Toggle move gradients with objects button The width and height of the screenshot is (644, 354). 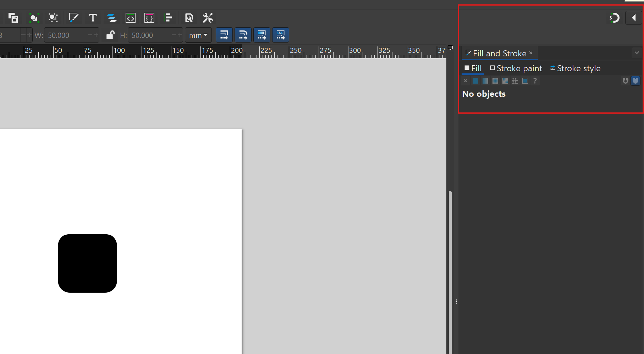pyautogui.click(x=262, y=35)
